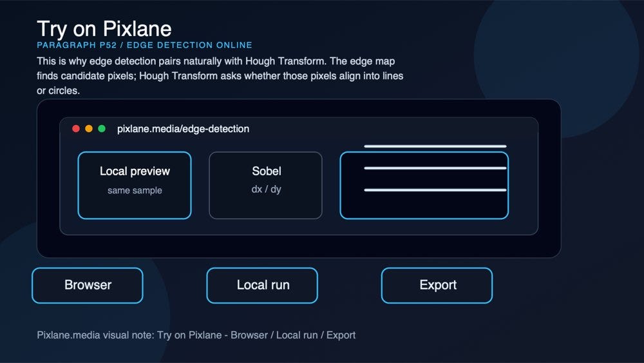The height and width of the screenshot is (363, 644).
Task: Click the edge lines output panel
Action: tap(424, 186)
